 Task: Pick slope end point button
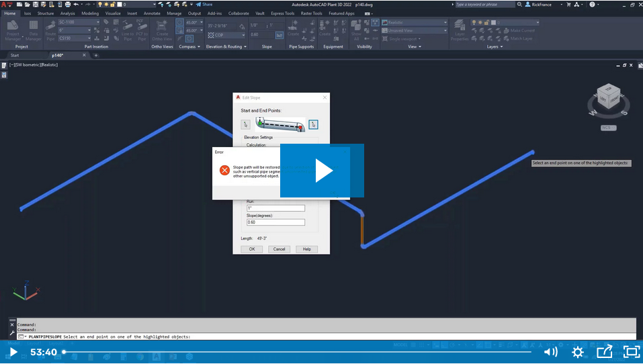click(x=313, y=125)
